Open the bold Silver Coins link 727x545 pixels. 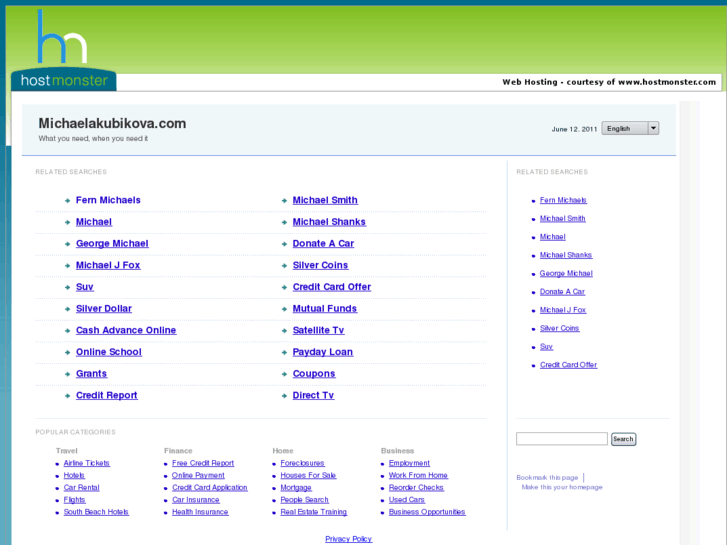[x=320, y=265]
